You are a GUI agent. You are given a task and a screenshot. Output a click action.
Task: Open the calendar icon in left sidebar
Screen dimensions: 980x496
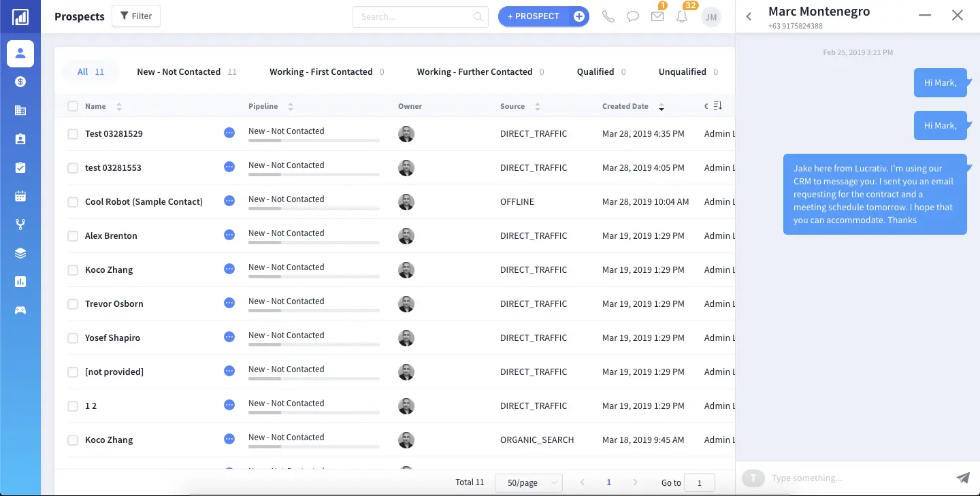pyautogui.click(x=20, y=196)
